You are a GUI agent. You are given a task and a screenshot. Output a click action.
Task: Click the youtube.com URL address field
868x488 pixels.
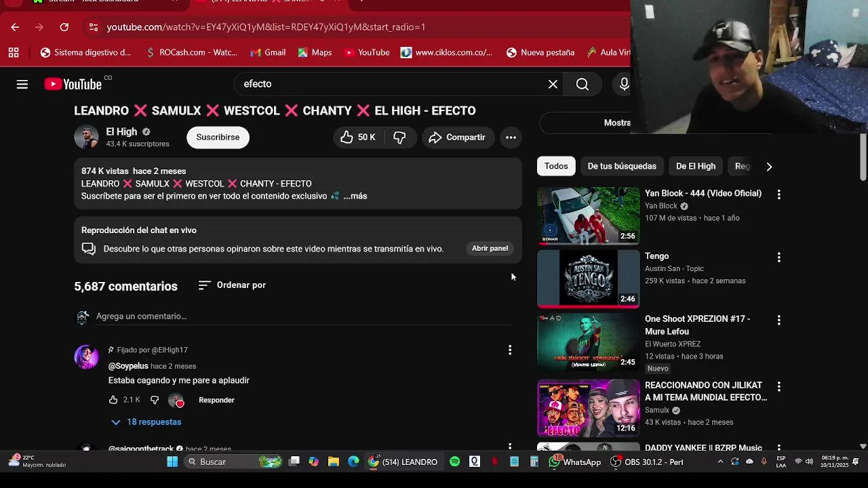pyautogui.click(x=266, y=27)
